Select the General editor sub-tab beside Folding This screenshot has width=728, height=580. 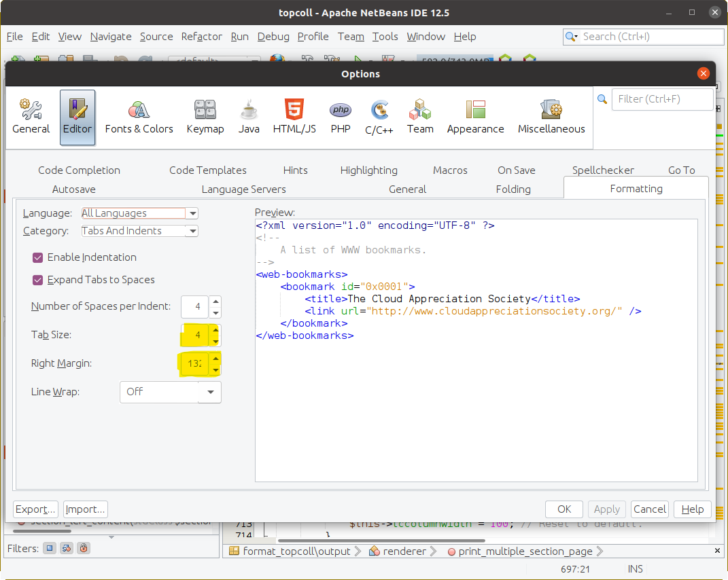point(407,189)
